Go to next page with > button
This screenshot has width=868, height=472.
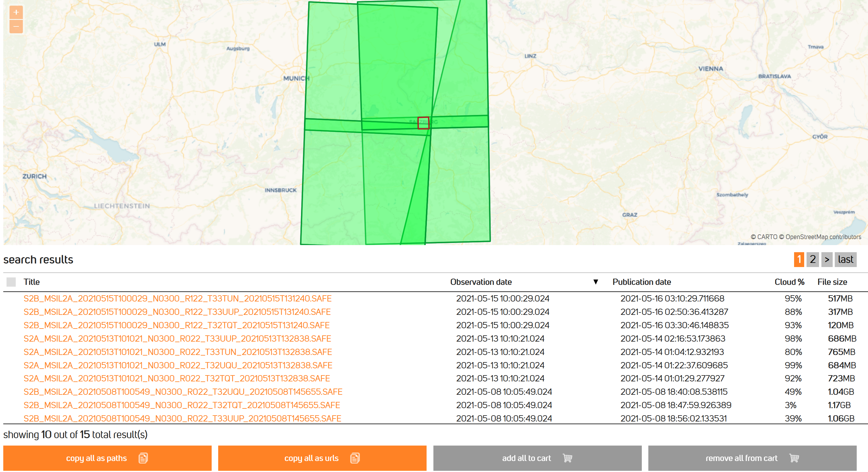826,259
